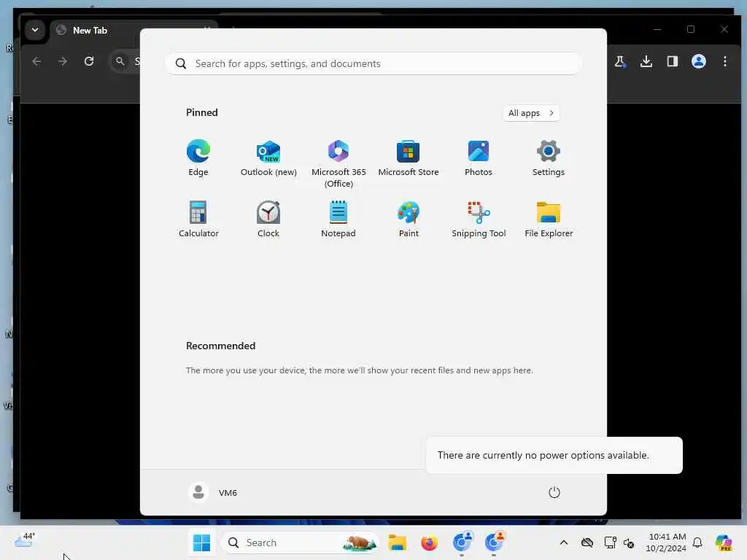Click the network display tray icon
Screen dimensions: 747x560
(610, 542)
